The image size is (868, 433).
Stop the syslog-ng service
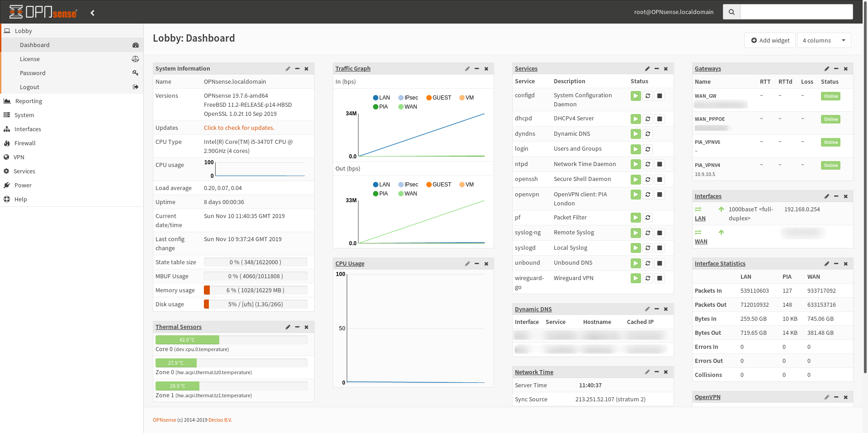[x=660, y=233]
